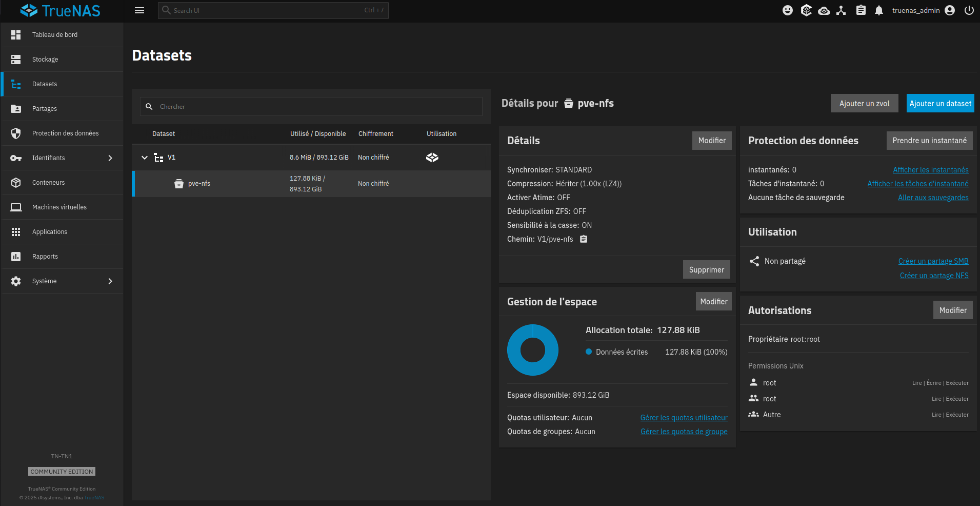Image resolution: width=980 pixels, height=506 pixels.
Task: Expand the Identifiants submenu
Action: [110, 158]
